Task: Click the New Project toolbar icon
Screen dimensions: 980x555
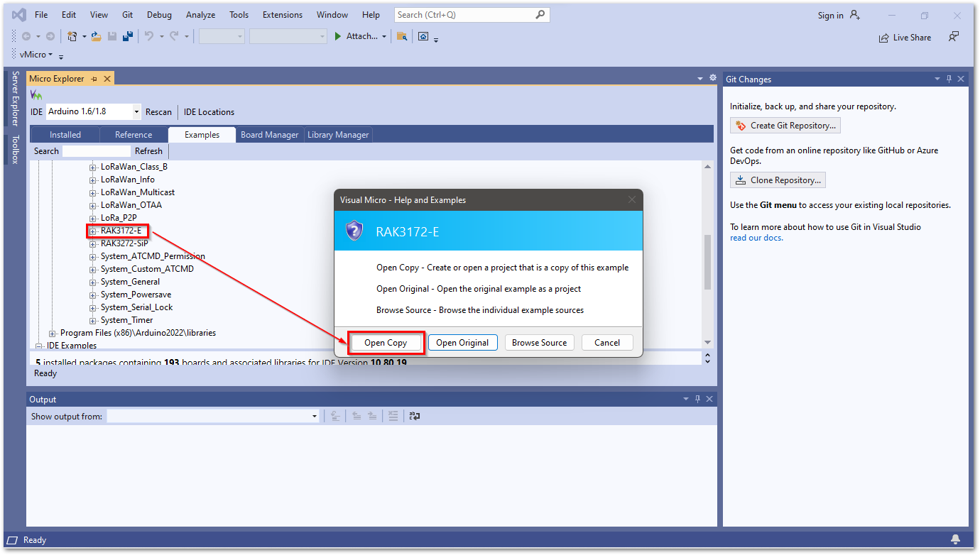Action: pyautogui.click(x=72, y=36)
